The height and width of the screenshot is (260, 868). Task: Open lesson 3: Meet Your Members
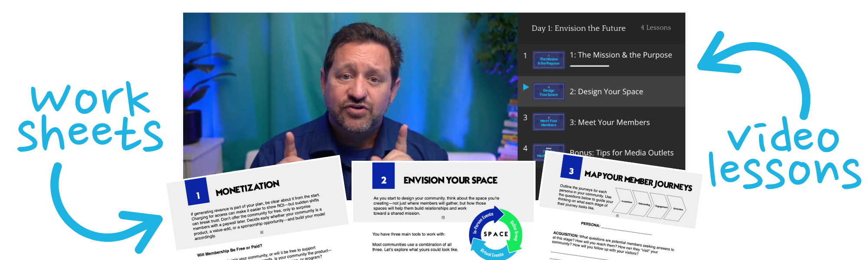click(602, 122)
